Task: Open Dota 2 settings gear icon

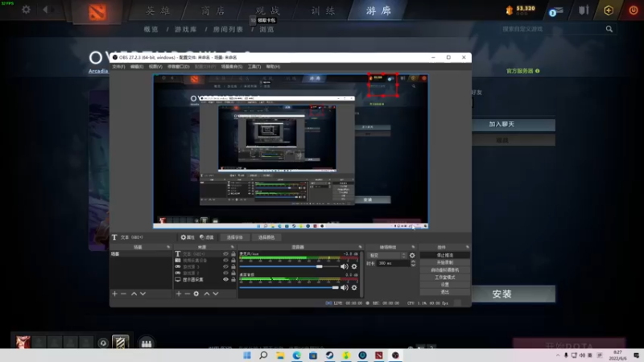Action: point(26,10)
